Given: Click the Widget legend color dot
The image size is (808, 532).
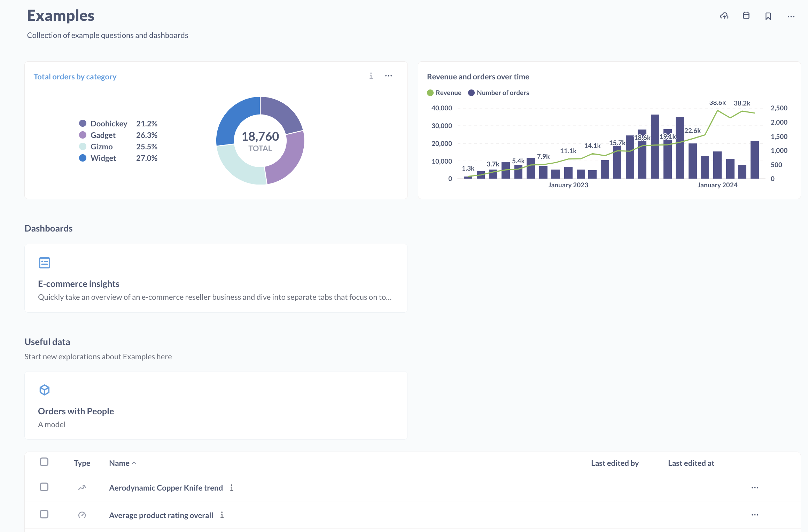Looking at the screenshot, I should pos(83,158).
